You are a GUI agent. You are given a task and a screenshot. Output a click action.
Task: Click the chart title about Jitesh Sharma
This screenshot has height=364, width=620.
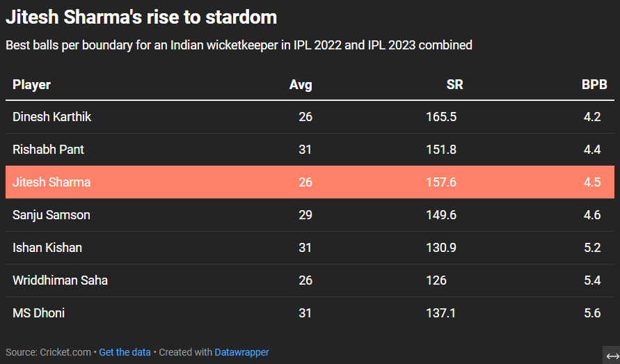tap(141, 17)
